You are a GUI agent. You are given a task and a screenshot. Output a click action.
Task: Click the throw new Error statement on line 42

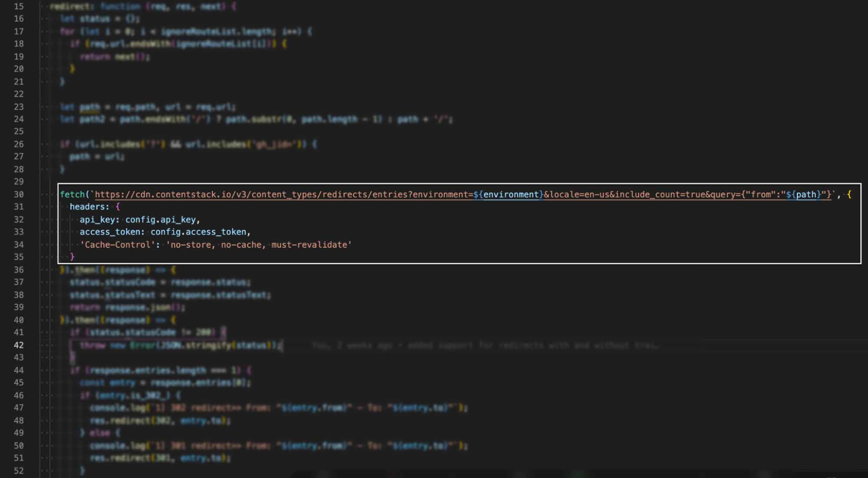coord(181,345)
